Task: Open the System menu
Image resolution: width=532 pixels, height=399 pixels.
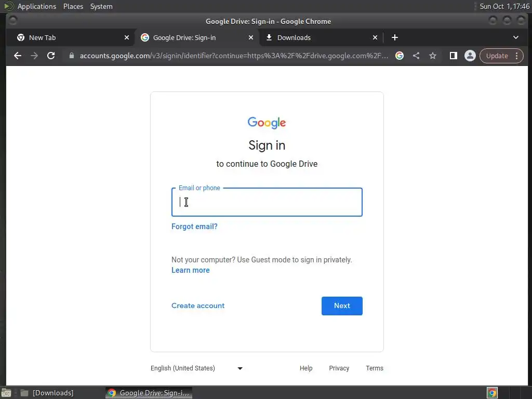Action: (101, 6)
